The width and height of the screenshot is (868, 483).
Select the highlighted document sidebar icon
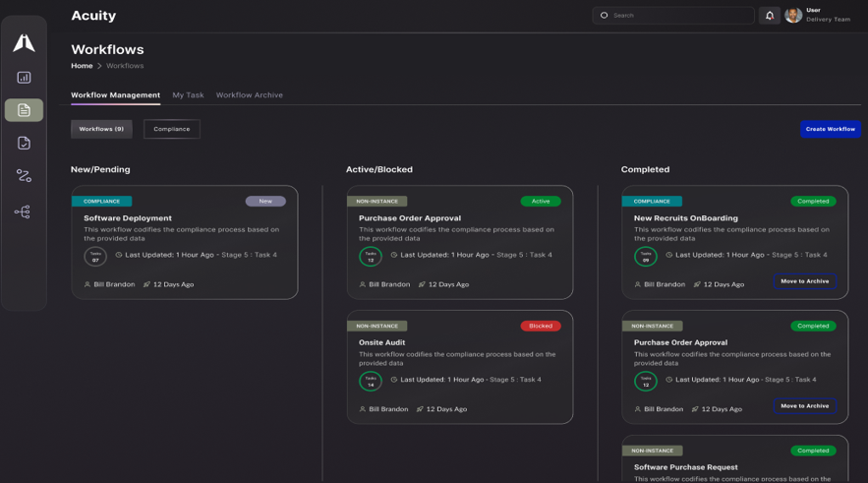coord(24,110)
